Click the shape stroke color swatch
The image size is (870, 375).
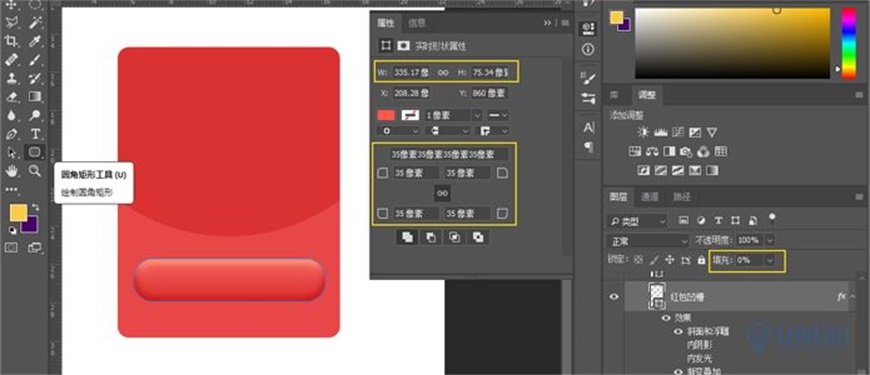tap(410, 115)
